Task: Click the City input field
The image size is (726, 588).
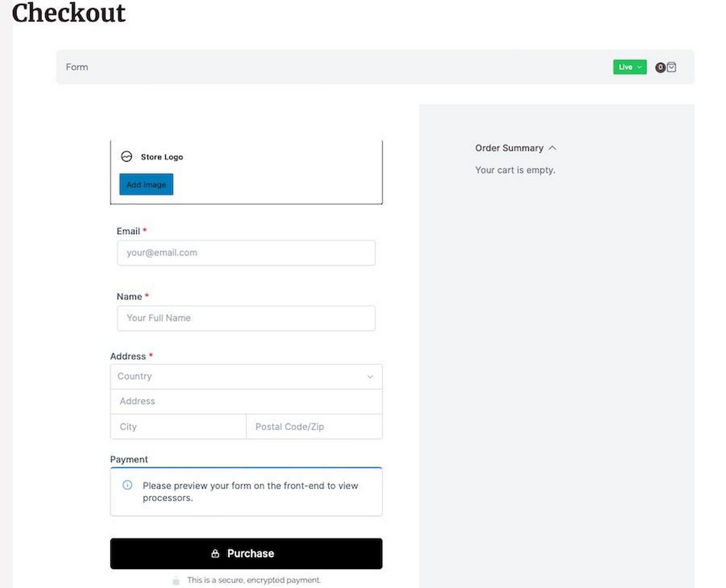Action: (178, 426)
